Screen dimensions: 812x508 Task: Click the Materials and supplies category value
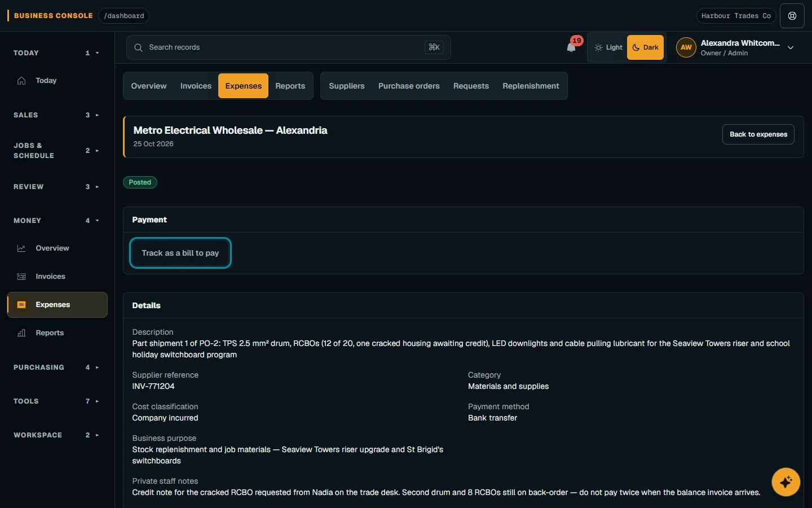pyautogui.click(x=508, y=386)
